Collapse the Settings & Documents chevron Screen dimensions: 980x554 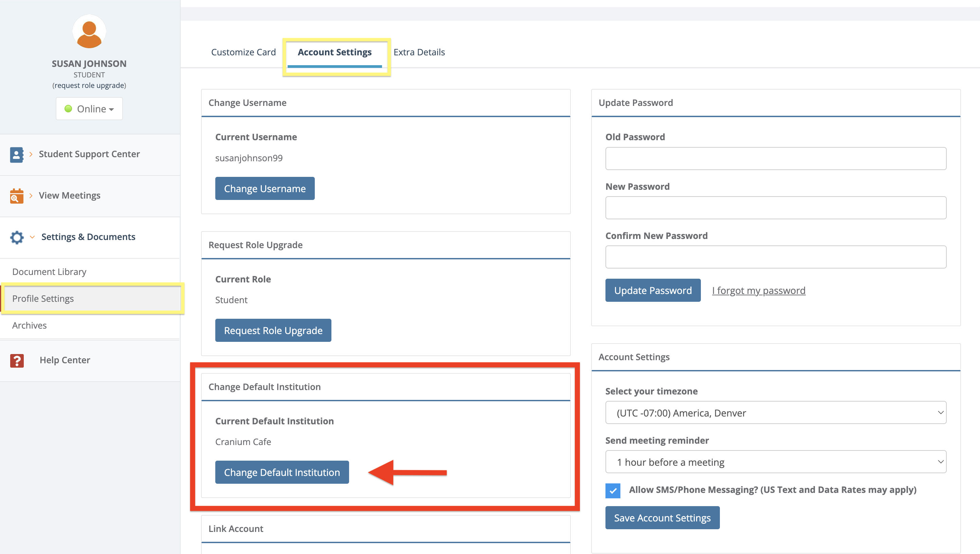[32, 237]
